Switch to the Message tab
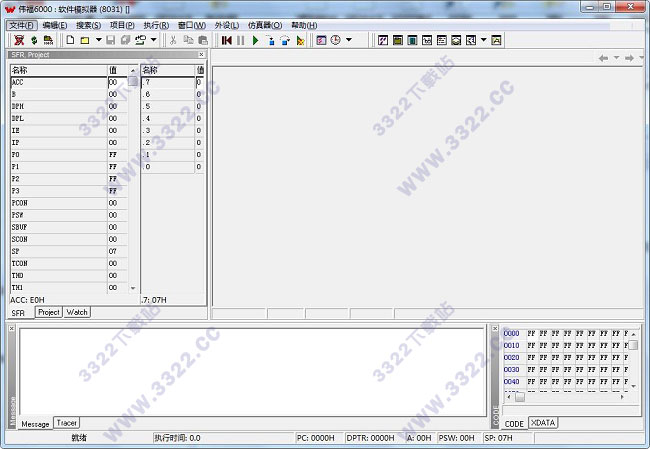650x449 pixels. 35,424
